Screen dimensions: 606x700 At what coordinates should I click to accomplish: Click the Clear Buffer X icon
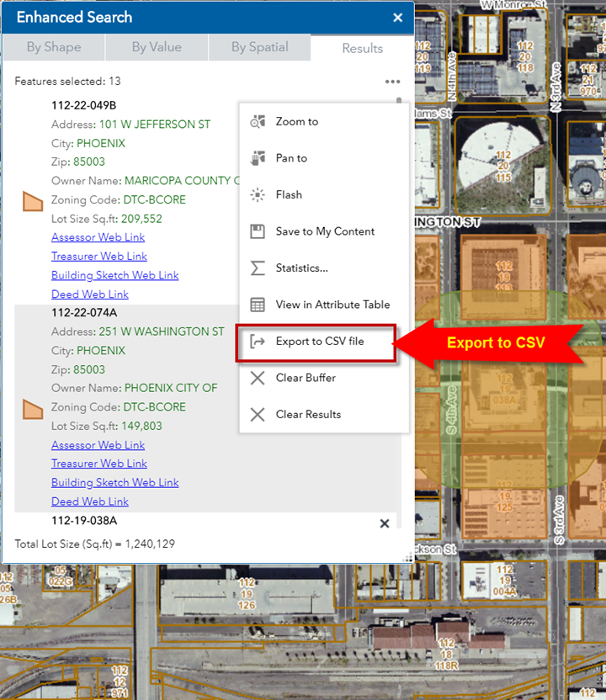tap(258, 378)
